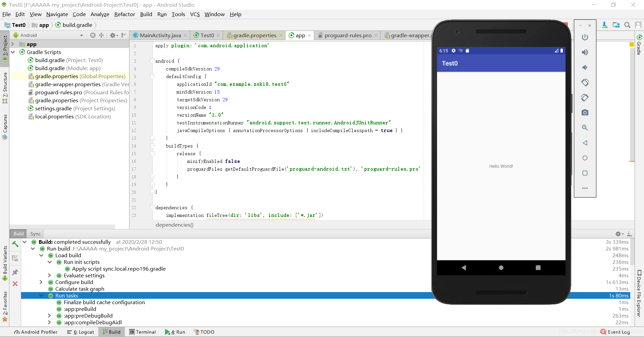Open Build panel settings gear
This screenshot has width=644, height=337.
click(619, 234)
